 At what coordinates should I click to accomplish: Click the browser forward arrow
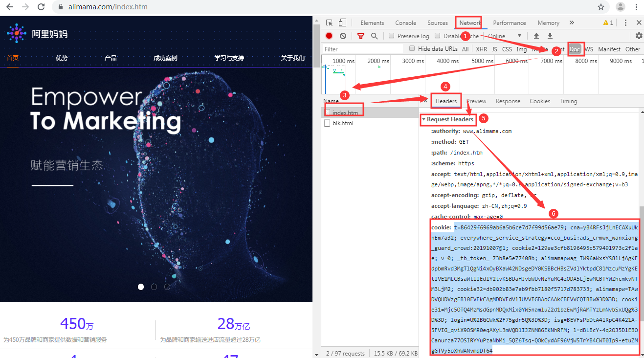tap(25, 7)
